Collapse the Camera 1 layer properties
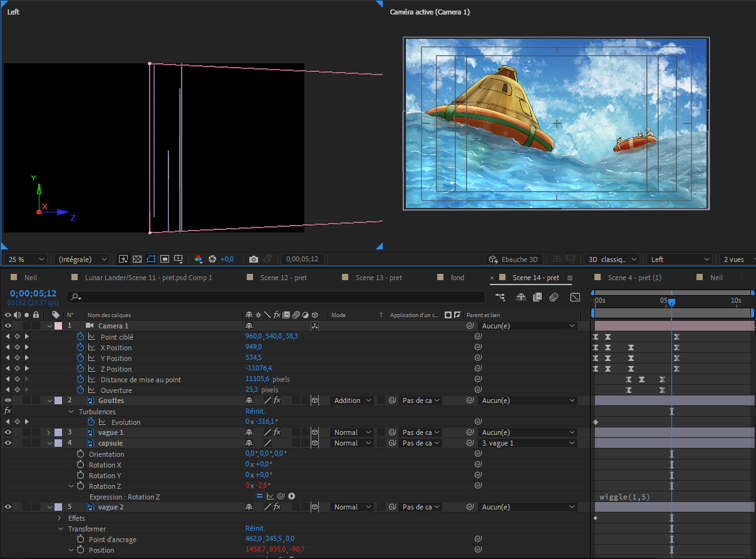756x559 pixels. point(49,326)
